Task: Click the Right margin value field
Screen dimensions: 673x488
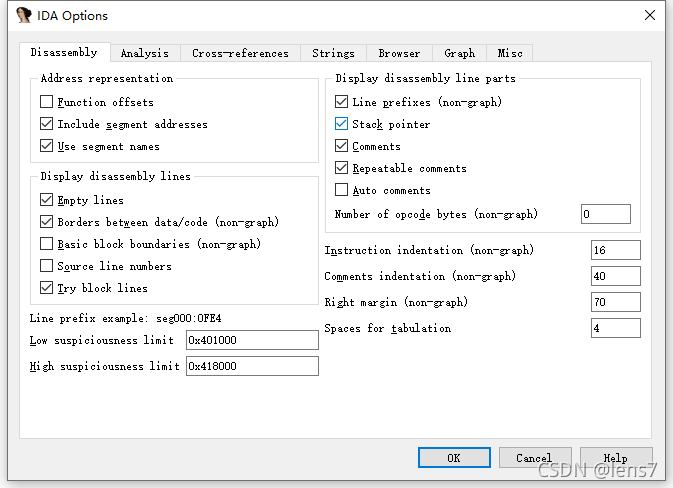Action: [615, 302]
